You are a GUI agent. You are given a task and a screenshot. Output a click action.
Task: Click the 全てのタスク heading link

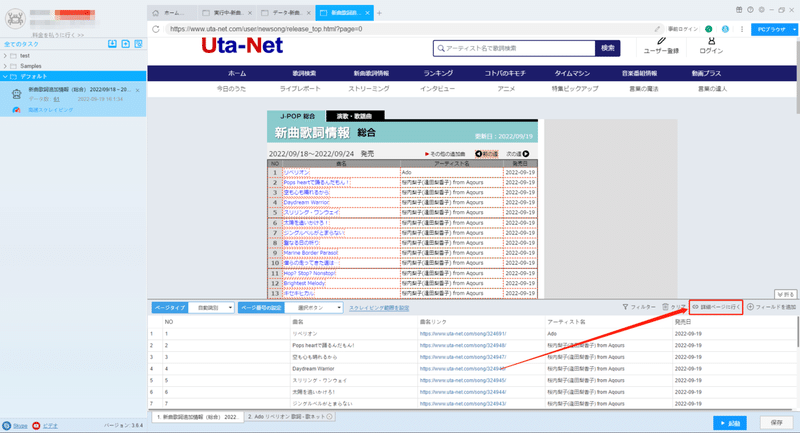pyautogui.click(x=21, y=44)
